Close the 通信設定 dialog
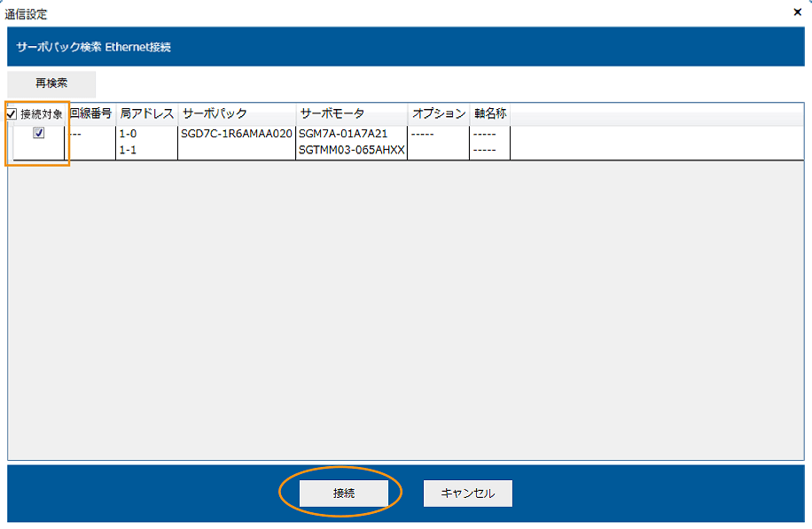 [x=797, y=12]
